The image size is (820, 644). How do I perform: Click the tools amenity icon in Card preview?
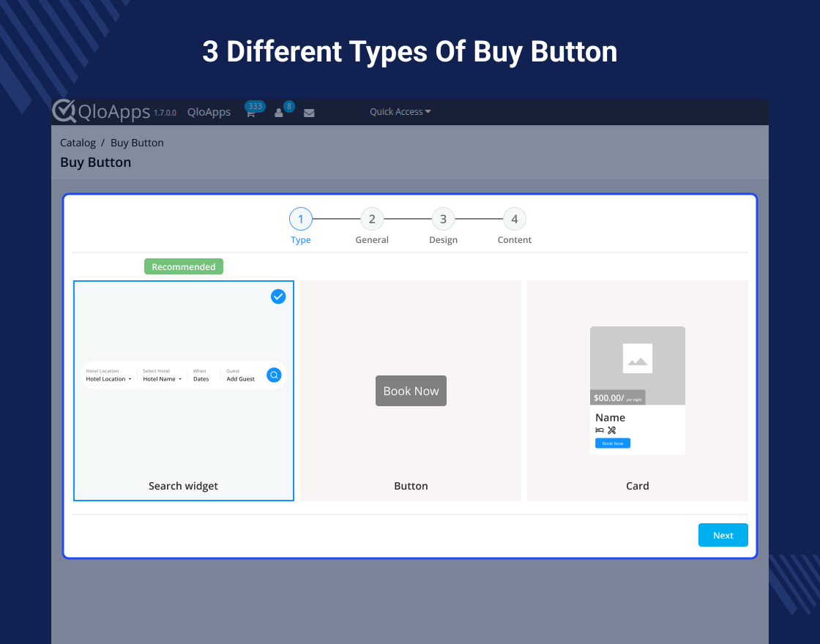point(612,430)
